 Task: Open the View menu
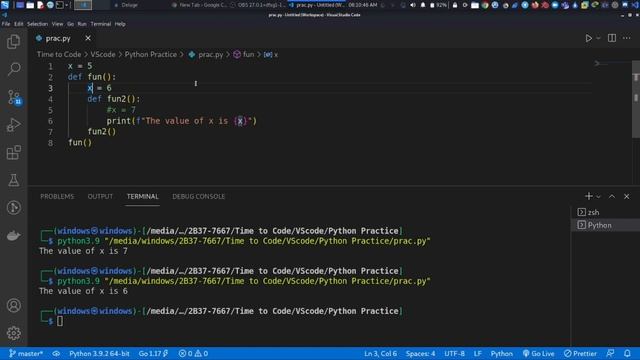click(x=57, y=24)
